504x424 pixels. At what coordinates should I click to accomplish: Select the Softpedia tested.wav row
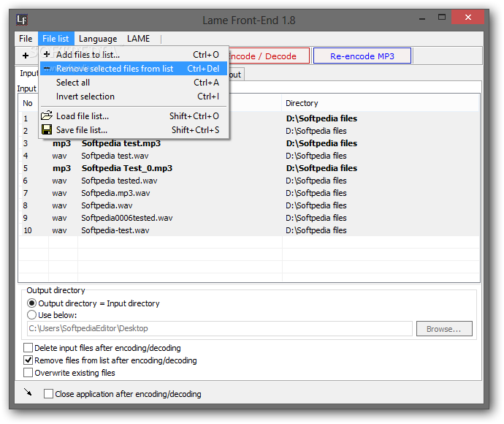click(249, 181)
